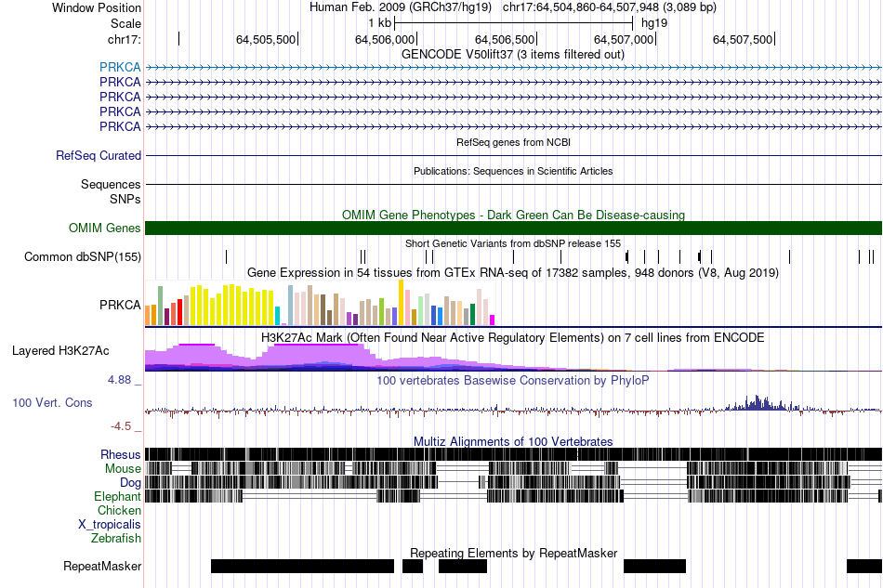Select the light-blue PRKCA transcript label
The image size is (883, 588).
120,67
